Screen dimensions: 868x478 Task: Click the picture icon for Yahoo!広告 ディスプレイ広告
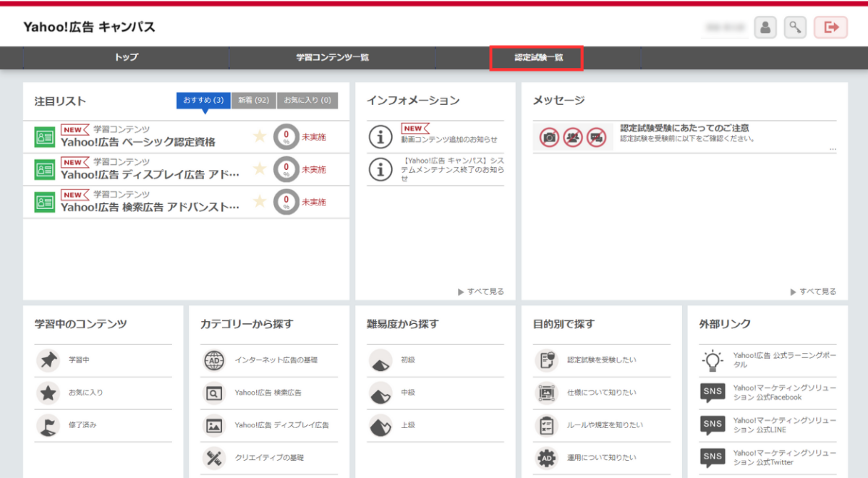214,425
